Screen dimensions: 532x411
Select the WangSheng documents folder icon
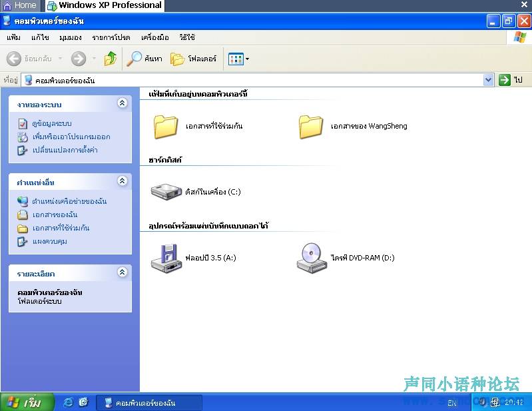[310, 127]
